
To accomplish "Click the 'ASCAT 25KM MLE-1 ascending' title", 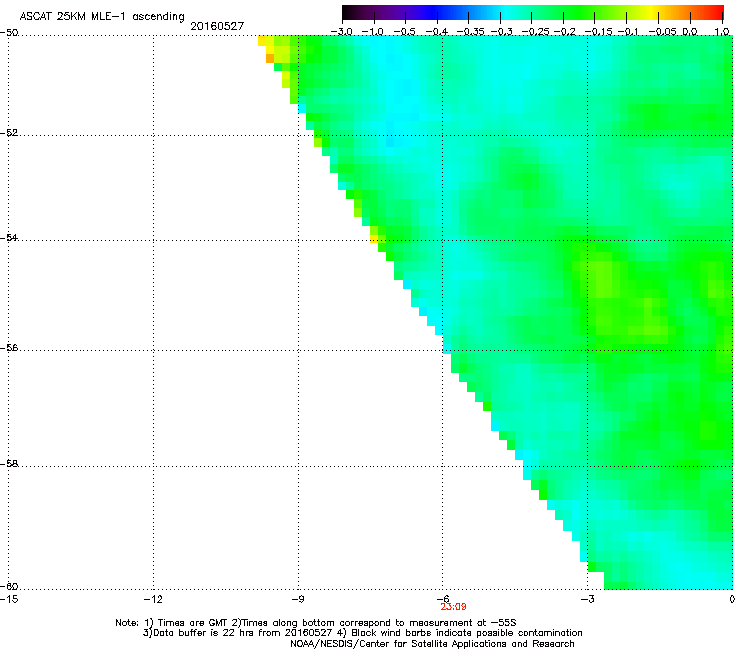I will (102, 16).
